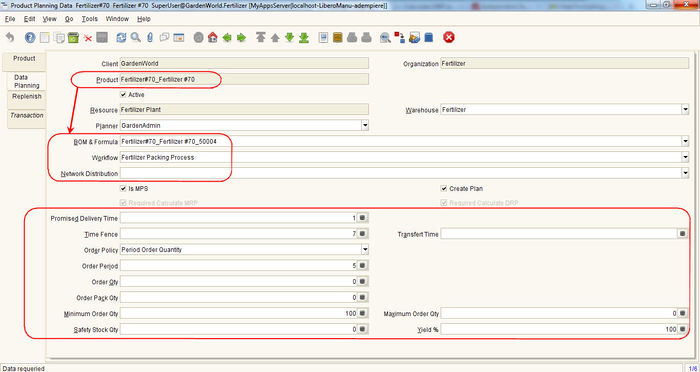
Task: Click the Required Calculate DRP checkbox
Action: pyautogui.click(x=444, y=203)
